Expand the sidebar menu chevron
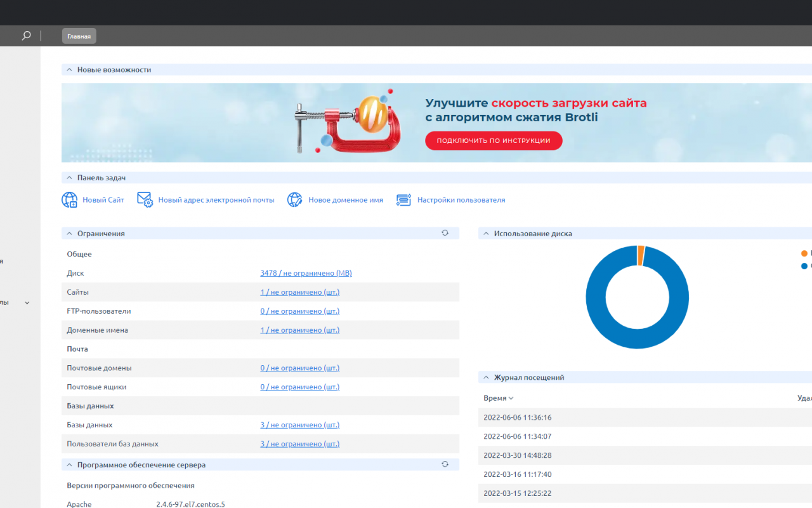This screenshot has width=812, height=508. [27, 303]
